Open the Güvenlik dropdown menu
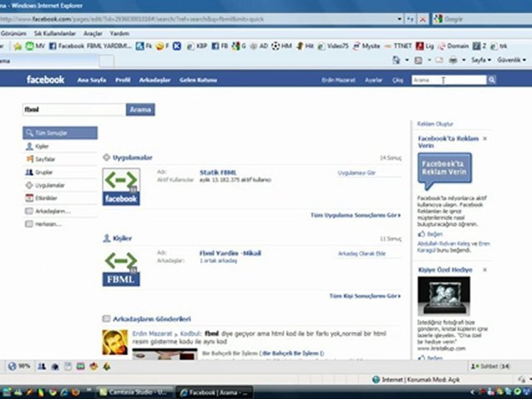532x399 pixels. tap(511, 60)
